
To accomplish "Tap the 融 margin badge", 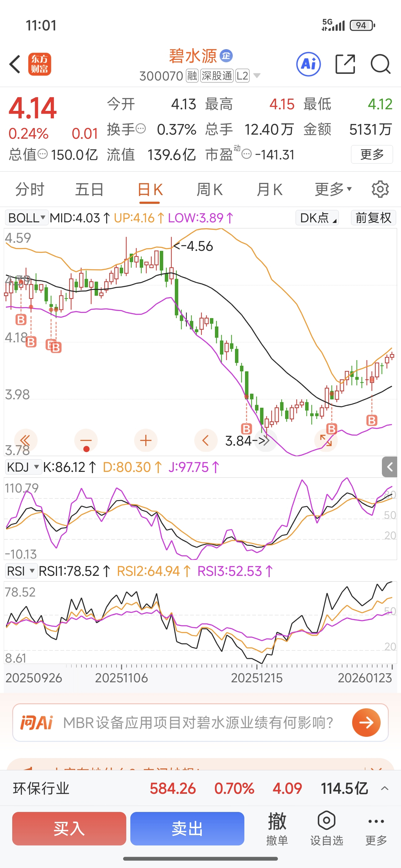I will (192, 76).
